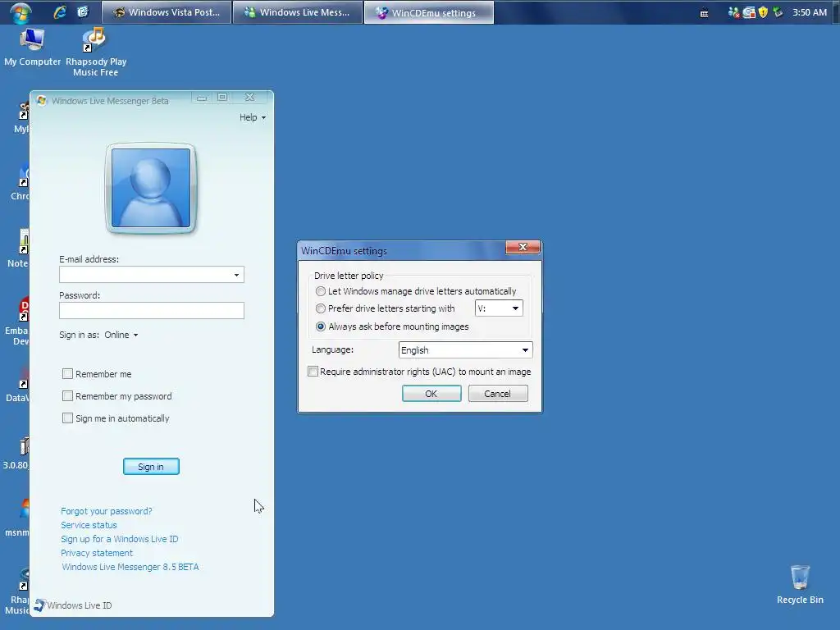Check the Remember me box
The width and height of the screenshot is (840, 630).
point(67,374)
